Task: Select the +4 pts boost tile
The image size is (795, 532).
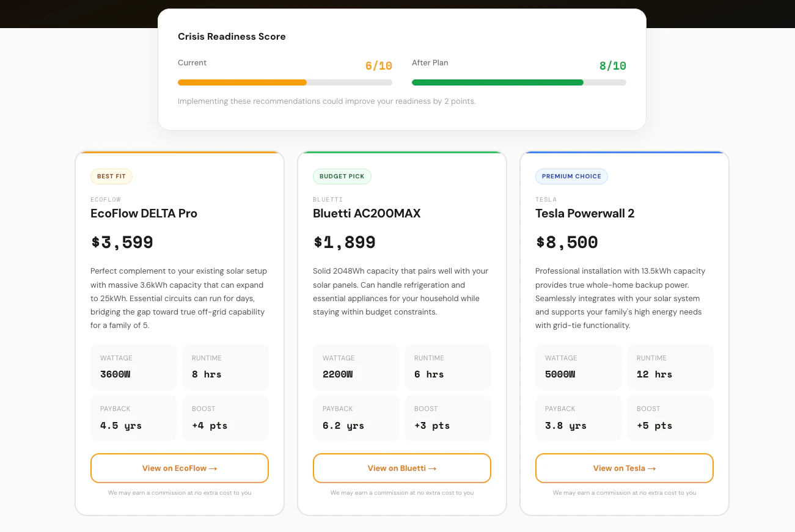Action: click(x=225, y=418)
